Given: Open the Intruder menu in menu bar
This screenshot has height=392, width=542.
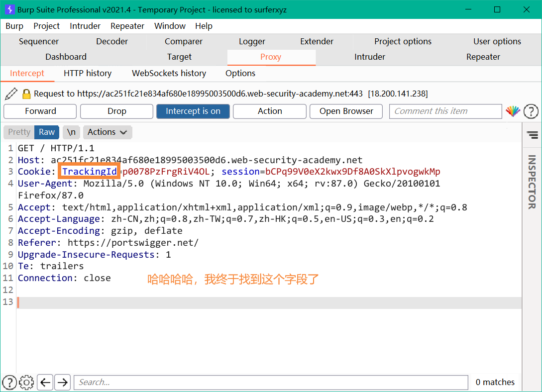Looking at the screenshot, I should point(85,26).
